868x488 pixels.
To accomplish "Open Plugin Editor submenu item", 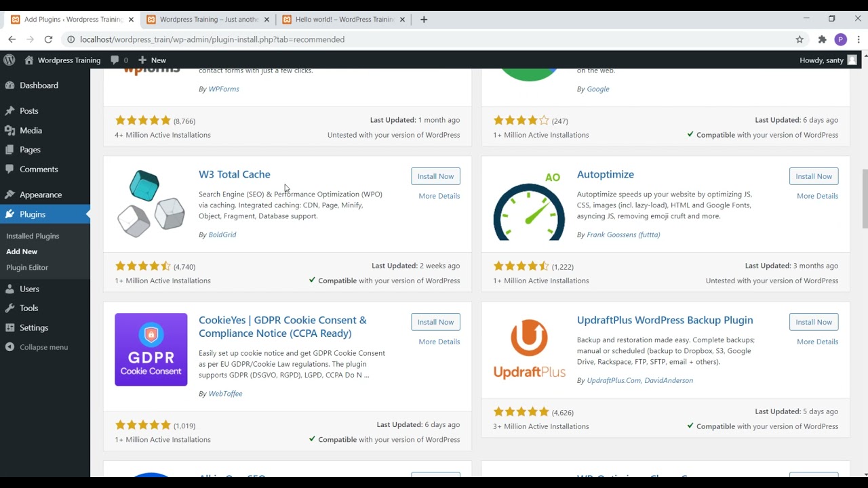I will pyautogui.click(x=27, y=268).
